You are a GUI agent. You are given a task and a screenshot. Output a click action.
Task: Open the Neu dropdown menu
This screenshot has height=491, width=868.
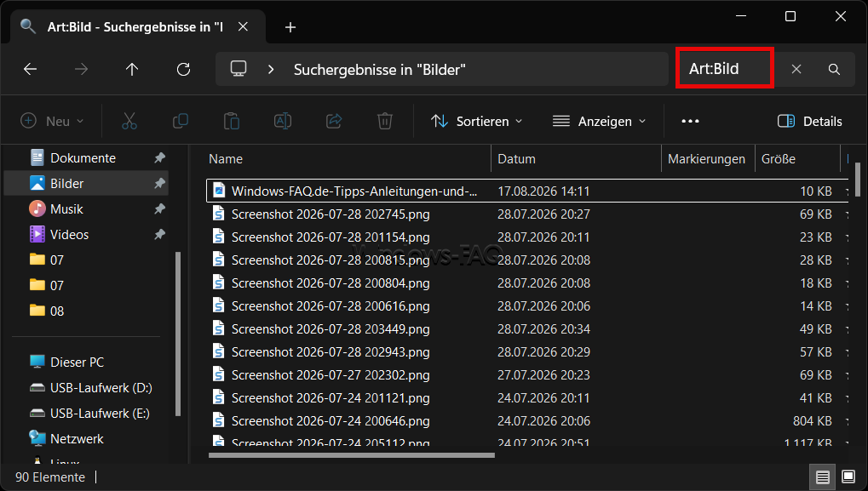tap(52, 121)
